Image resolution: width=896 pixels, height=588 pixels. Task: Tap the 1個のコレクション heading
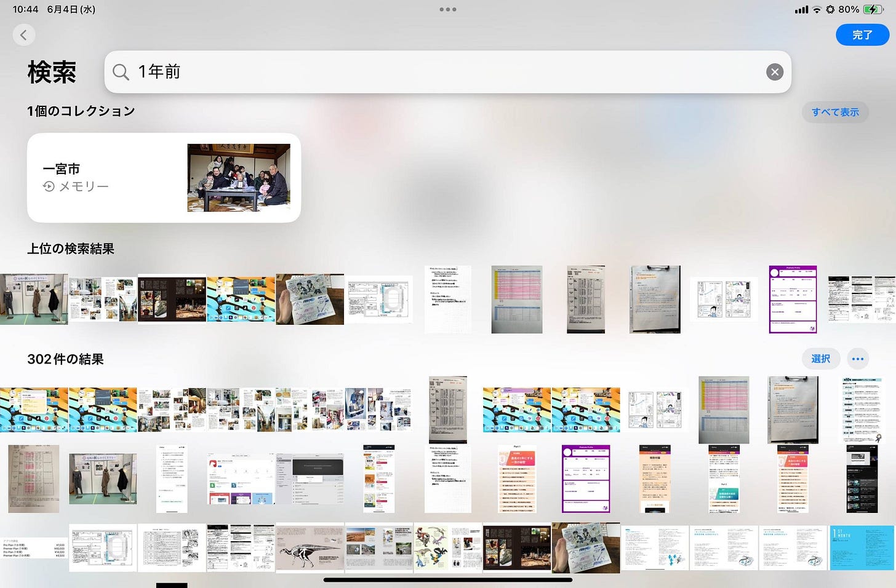[81, 111]
